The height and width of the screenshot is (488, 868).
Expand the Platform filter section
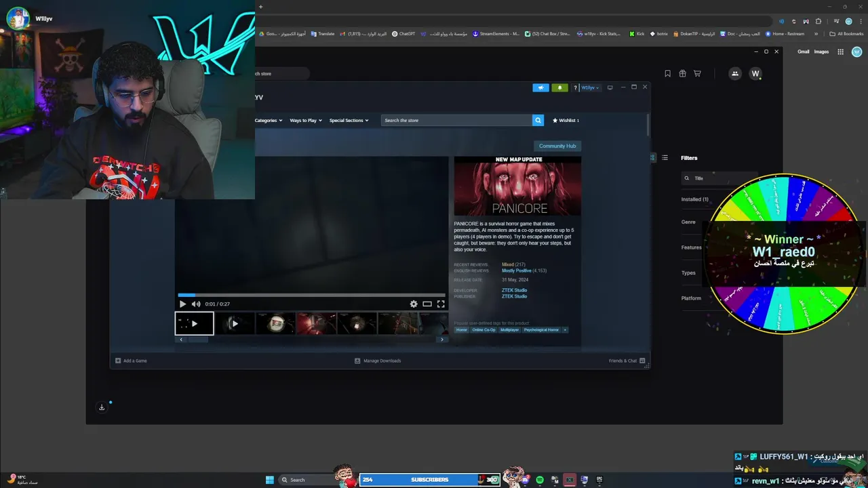691,298
